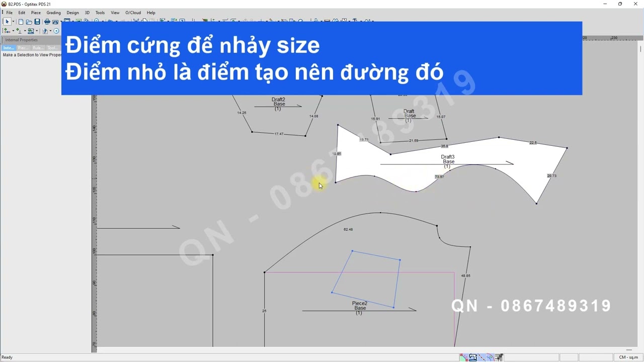This screenshot has width=644, height=362.
Task: Open the O/Cloud menu
Action: tap(133, 13)
